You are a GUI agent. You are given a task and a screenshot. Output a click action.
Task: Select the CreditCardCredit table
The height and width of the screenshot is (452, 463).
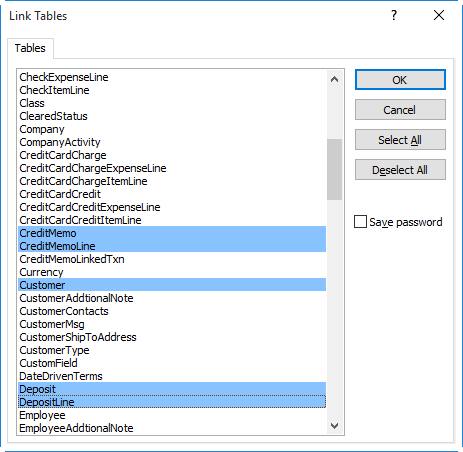pyautogui.click(x=172, y=194)
